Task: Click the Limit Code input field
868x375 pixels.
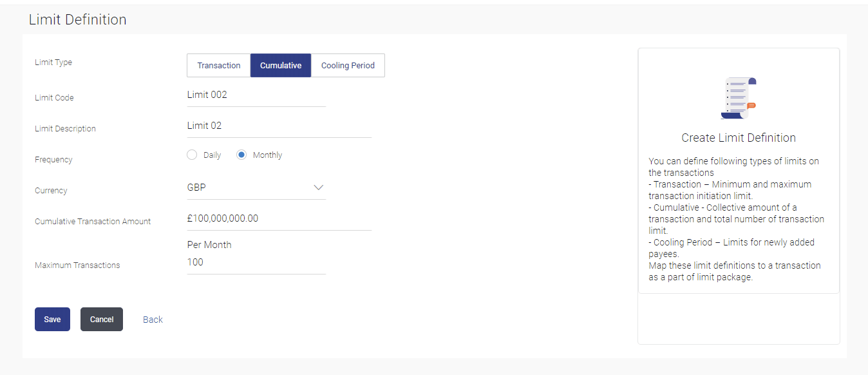Action: pos(256,95)
